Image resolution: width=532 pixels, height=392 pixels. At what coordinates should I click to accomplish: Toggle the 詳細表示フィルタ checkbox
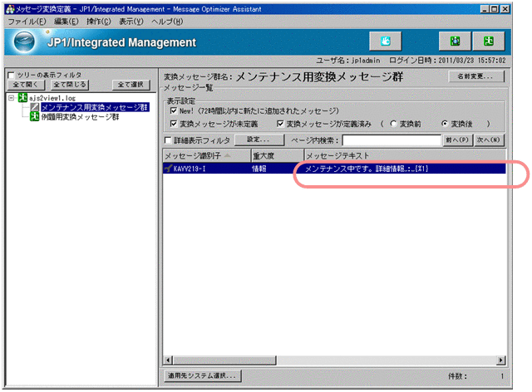(x=169, y=140)
